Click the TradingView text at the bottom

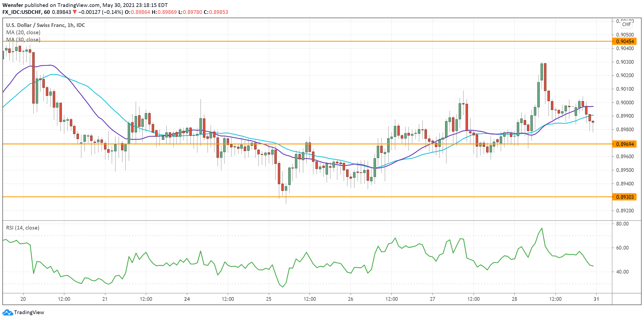tap(29, 312)
